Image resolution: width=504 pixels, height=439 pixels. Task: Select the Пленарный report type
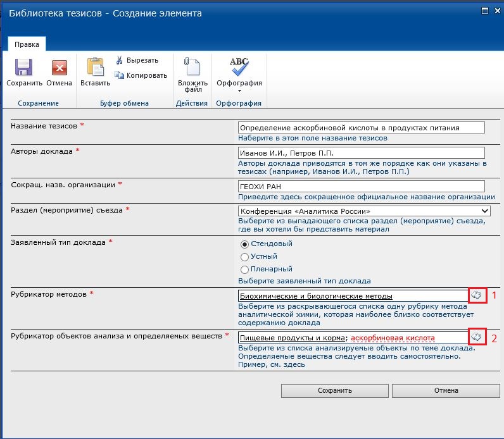244,269
